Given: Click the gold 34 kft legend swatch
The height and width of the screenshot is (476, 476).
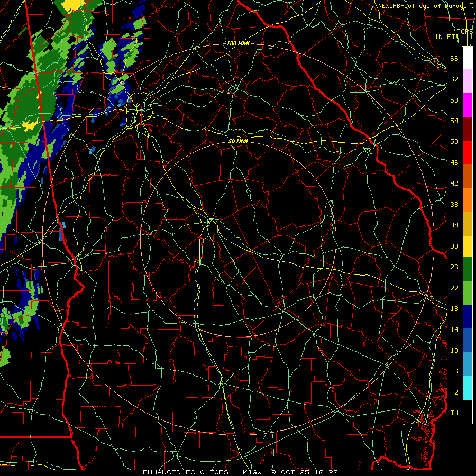Looking at the screenshot, I should coord(467,224).
